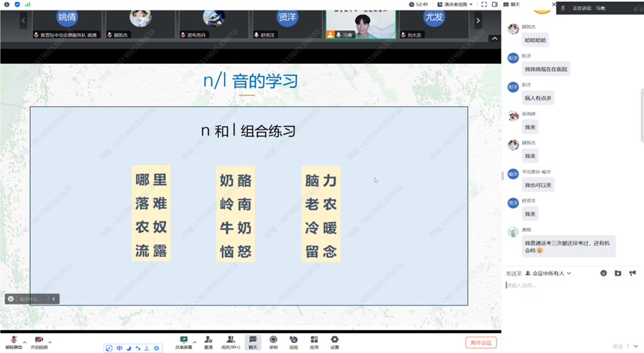Screen dimensions: 644x353
Task: Send the chat message (发送)
Action: 618,347
